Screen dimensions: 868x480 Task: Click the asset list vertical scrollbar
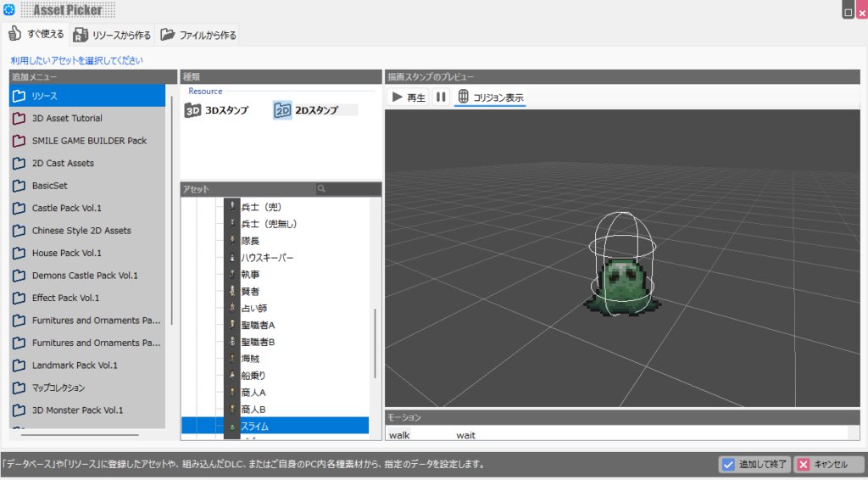375,343
